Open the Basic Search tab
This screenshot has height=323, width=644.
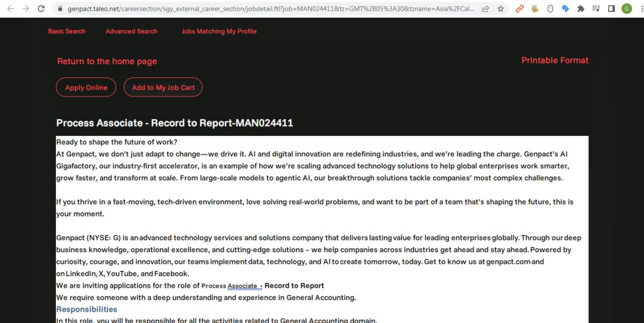pyautogui.click(x=67, y=31)
